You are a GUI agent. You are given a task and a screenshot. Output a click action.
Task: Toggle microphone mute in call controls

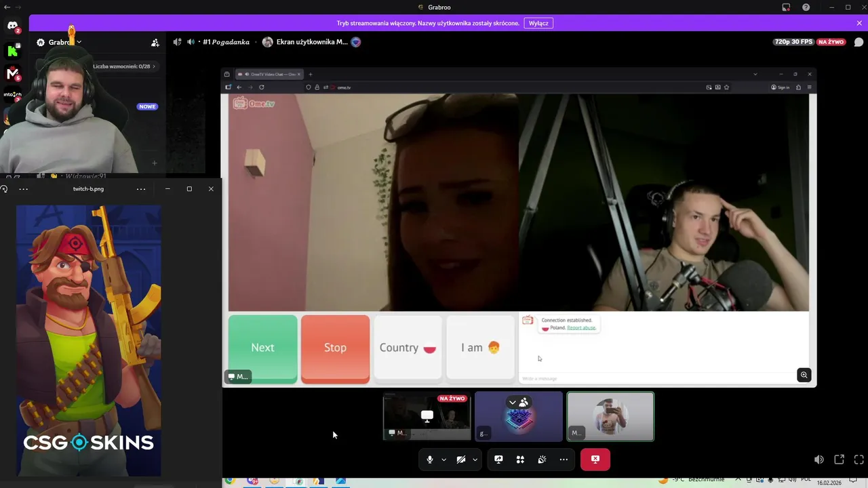(429, 460)
